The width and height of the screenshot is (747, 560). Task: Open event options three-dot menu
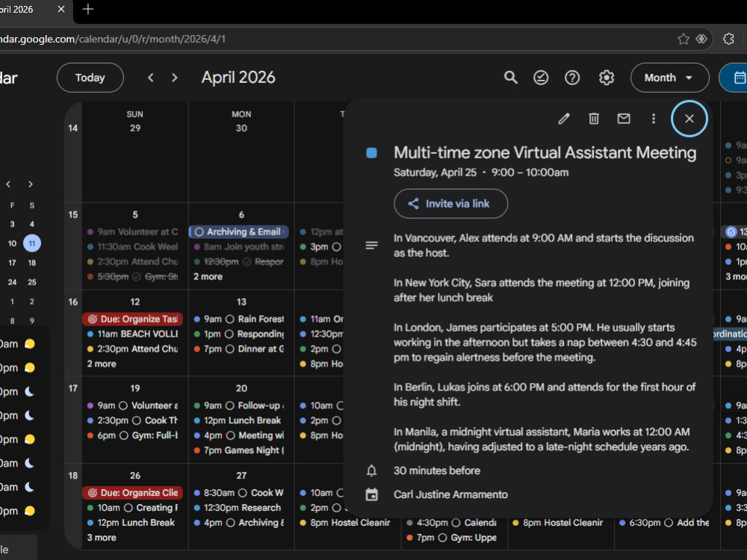click(x=654, y=119)
